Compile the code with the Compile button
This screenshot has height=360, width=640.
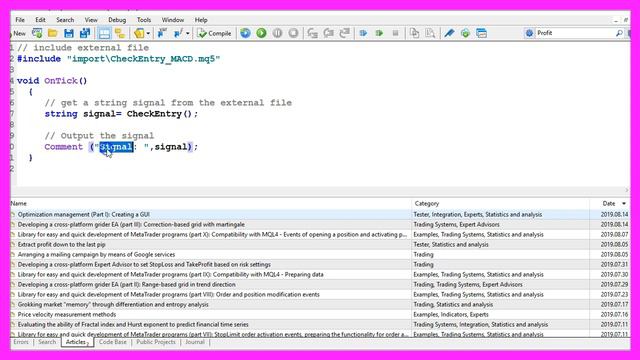(x=214, y=33)
